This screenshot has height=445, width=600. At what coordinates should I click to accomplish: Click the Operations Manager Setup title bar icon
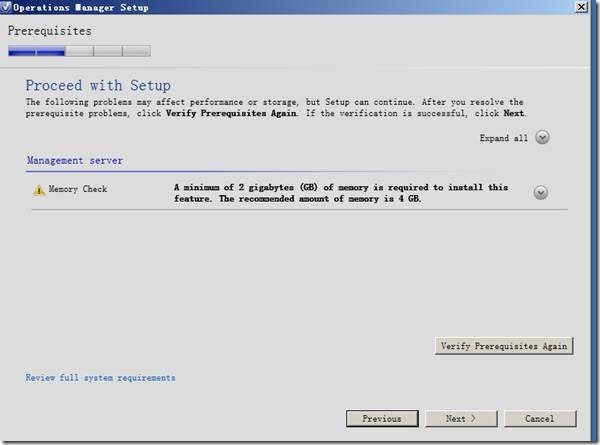[6, 7]
